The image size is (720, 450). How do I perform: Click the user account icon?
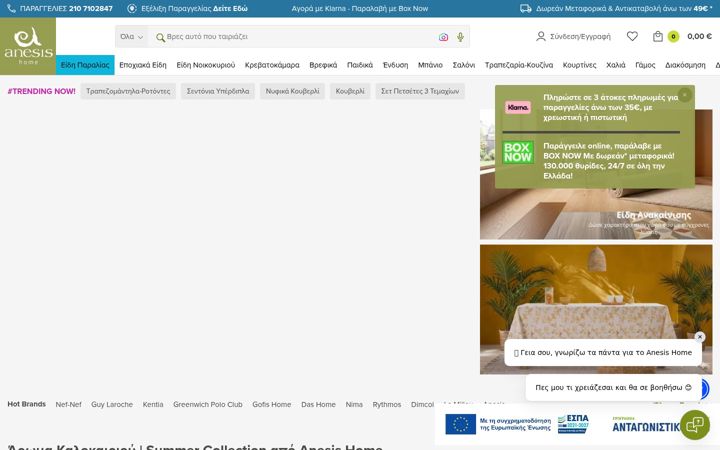[540, 36]
